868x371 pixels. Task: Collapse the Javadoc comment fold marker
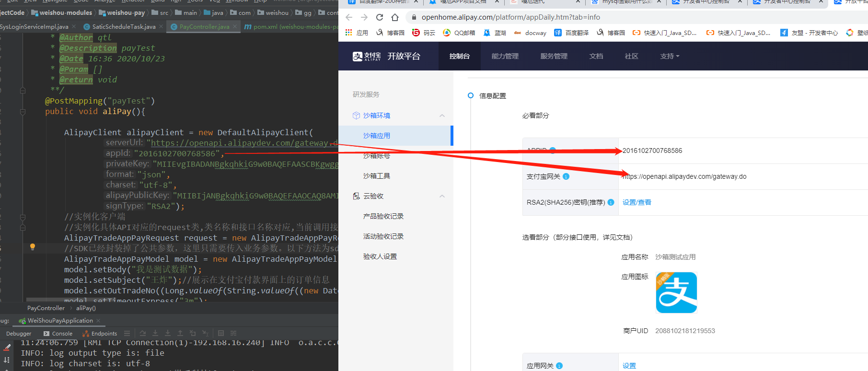coord(23,90)
